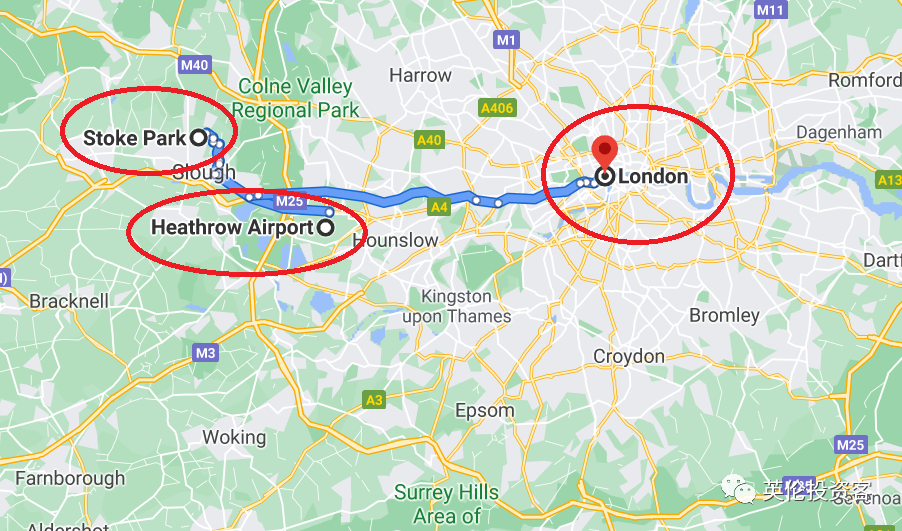Click the WeChat watermark logo
Screen dimensions: 902x531
[739, 488]
